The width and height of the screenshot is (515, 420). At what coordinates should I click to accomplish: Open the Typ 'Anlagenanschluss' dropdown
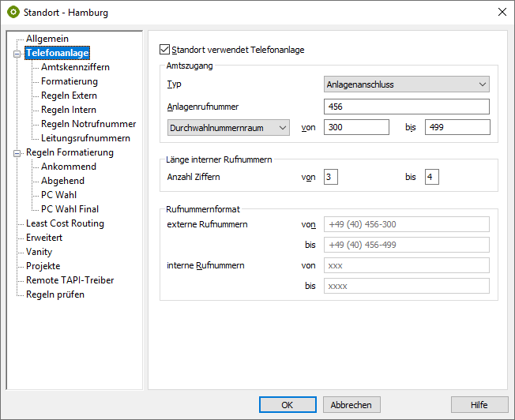tap(407, 84)
